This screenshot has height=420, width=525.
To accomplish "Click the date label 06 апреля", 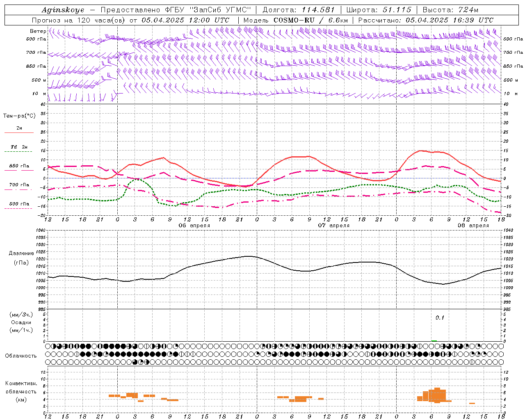I will pyautogui.click(x=194, y=226).
